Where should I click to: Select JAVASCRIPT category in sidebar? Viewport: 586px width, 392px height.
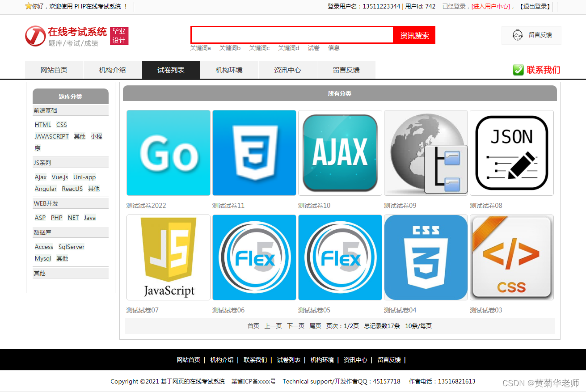coord(52,136)
